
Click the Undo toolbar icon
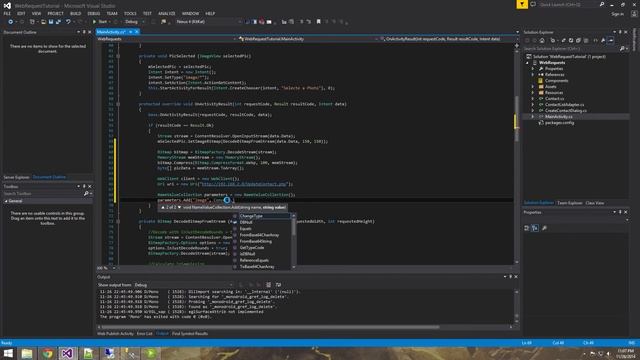(68, 22)
